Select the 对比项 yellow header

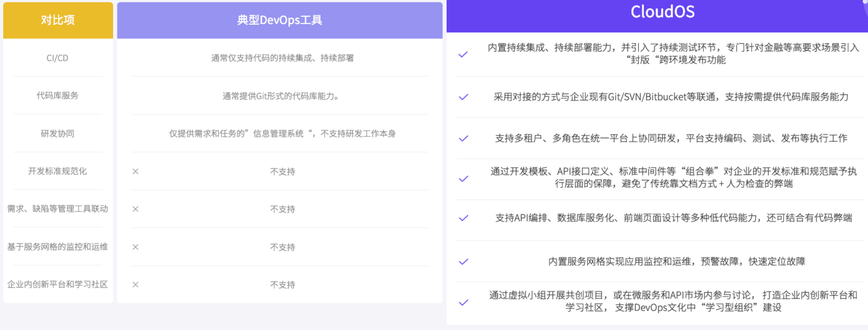pyautogui.click(x=58, y=20)
